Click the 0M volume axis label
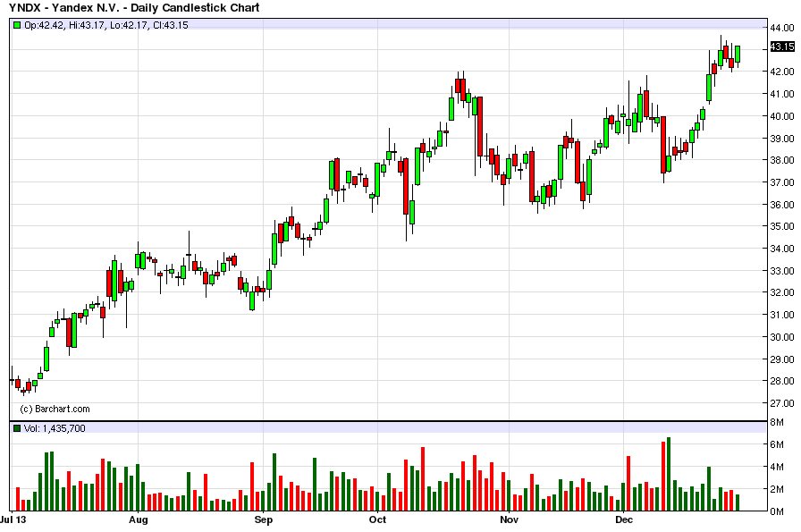Image resolution: width=801 pixels, height=532 pixels. 777,511
